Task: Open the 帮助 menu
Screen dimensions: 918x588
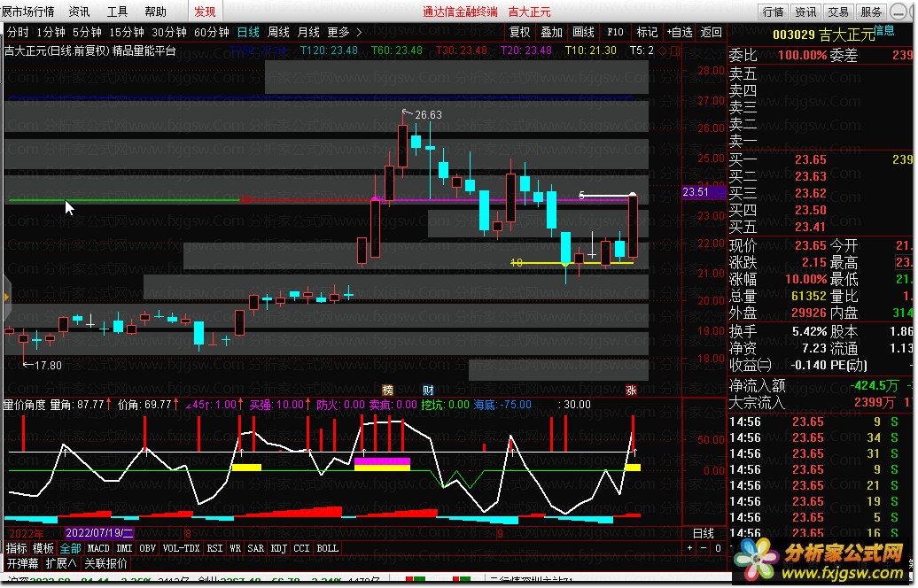Action: tap(155, 12)
